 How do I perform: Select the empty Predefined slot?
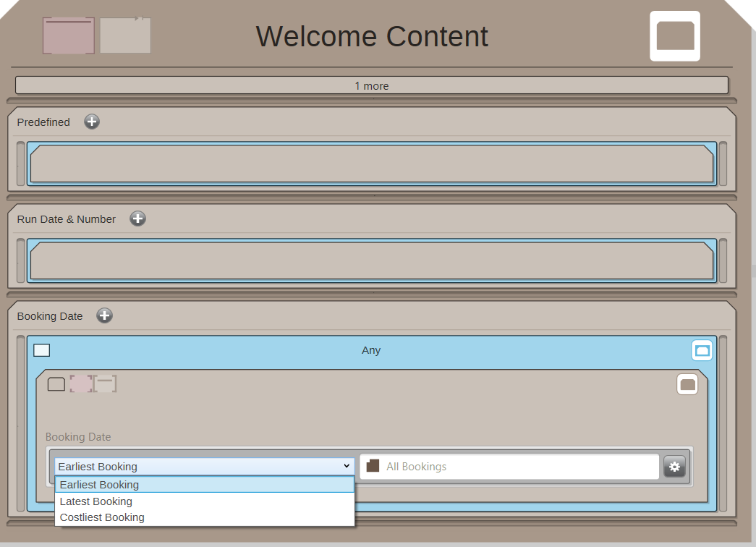372,164
